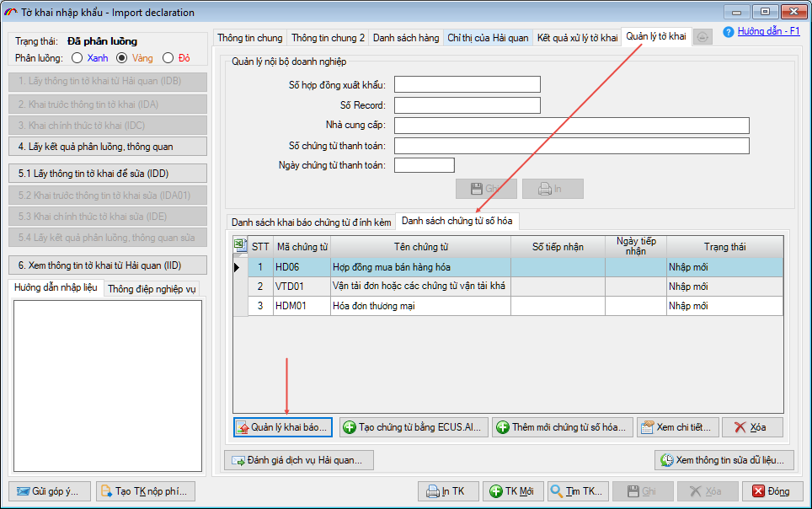Image resolution: width=812 pixels, height=509 pixels.
Task: Click the In TK print button
Action: coord(448,491)
